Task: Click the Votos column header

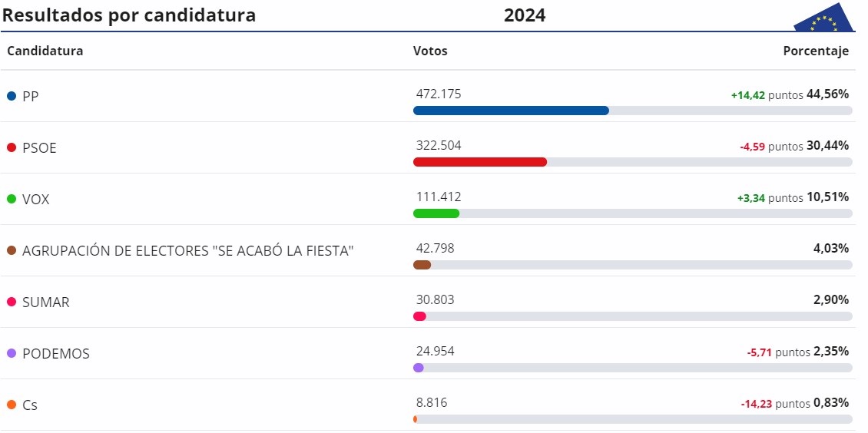Action: point(430,51)
